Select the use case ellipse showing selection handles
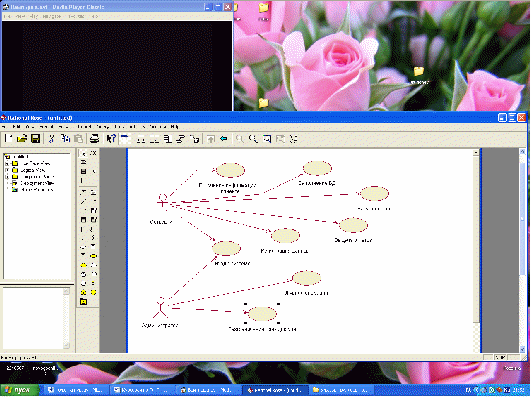 262,314
